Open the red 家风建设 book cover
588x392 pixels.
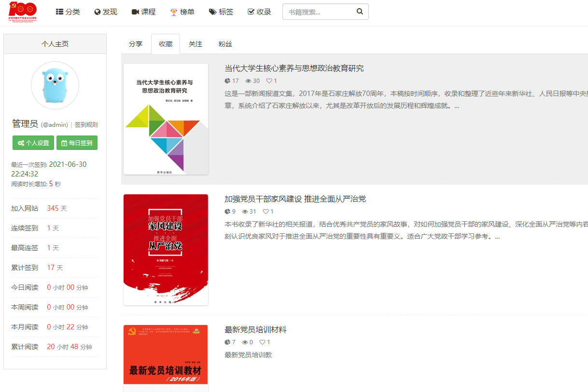(166, 250)
